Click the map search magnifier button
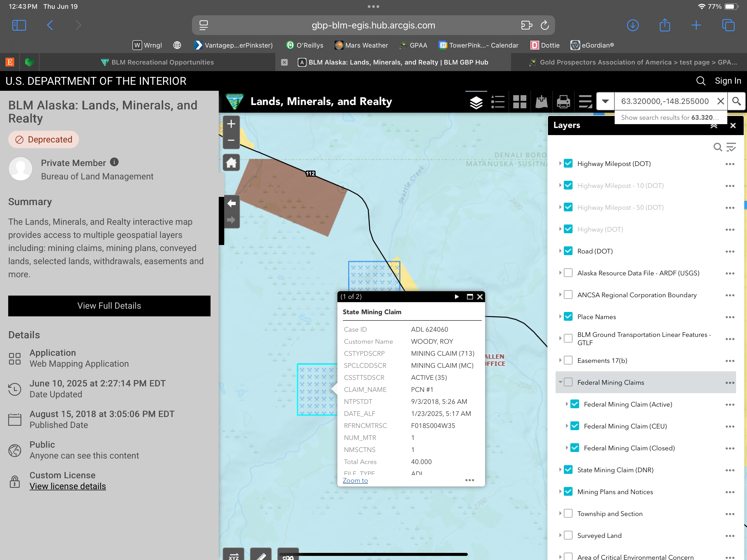Image resolution: width=747 pixels, height=560 pixels. click(x=737, y=101)
